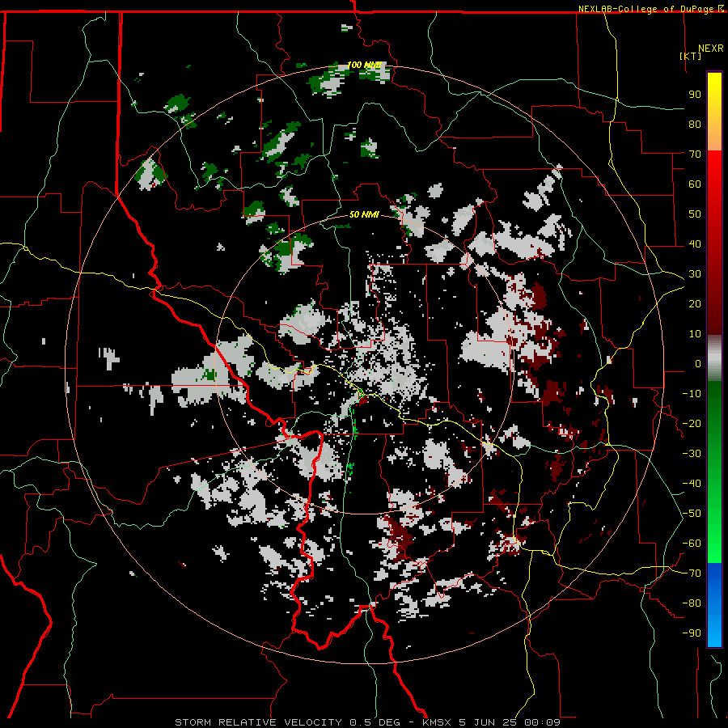Click the -80 value on the velocity scale

tap(692, 603)
